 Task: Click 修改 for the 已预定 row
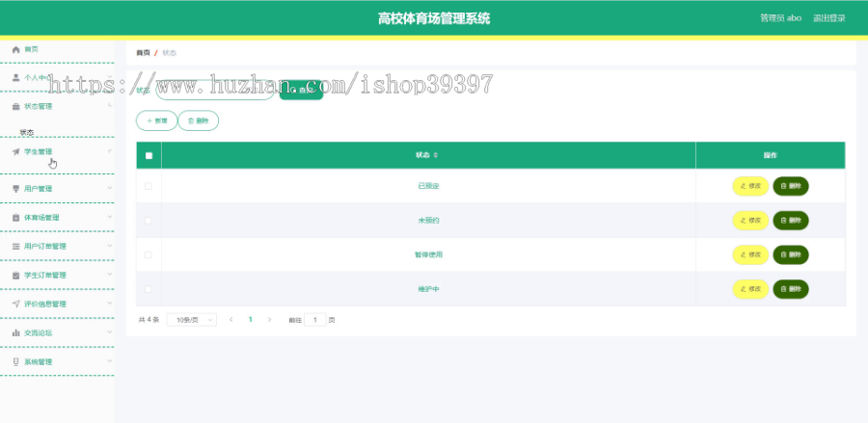coord(750,186)
